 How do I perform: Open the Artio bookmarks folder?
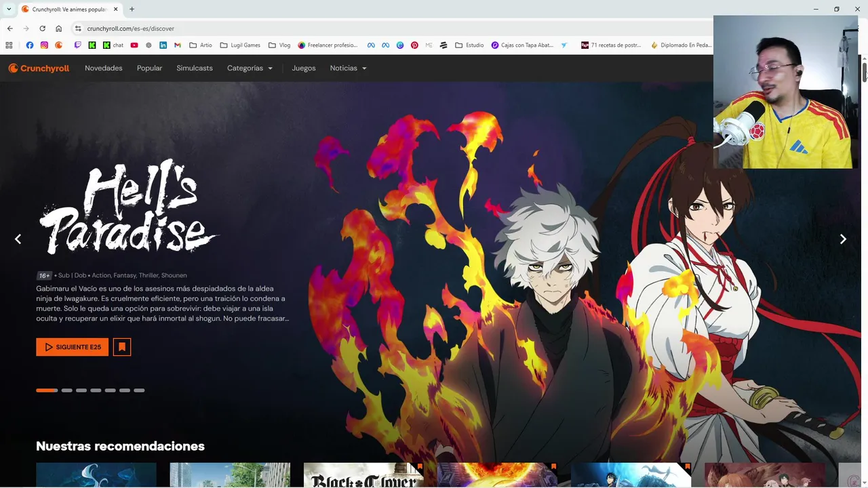[201, 45]
